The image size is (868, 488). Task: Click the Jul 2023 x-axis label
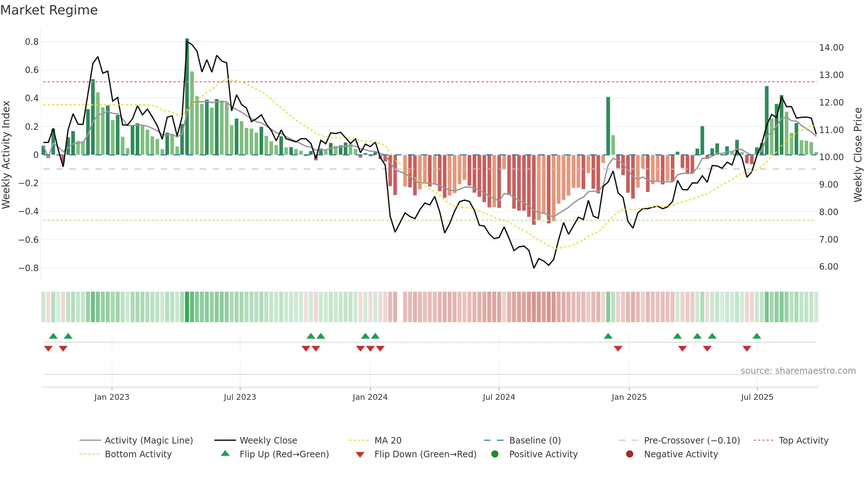[240, 397]
